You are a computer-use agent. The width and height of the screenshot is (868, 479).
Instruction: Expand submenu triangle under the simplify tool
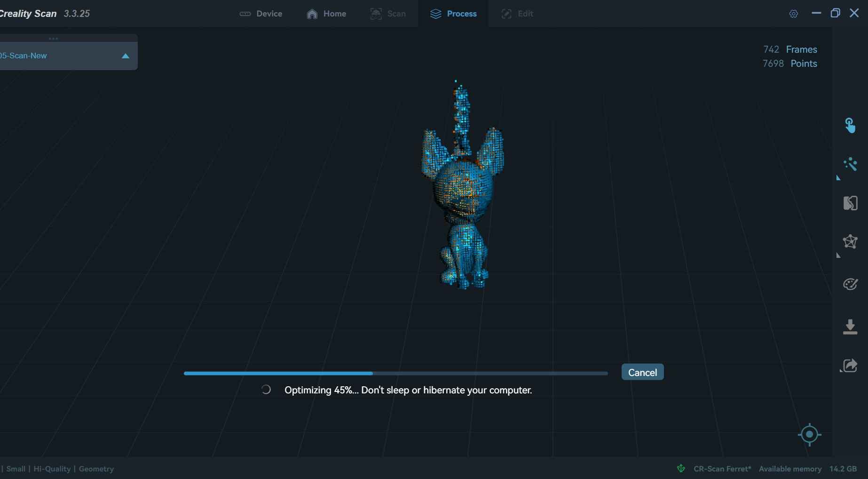pyautogui.click(x=838, y=255)
